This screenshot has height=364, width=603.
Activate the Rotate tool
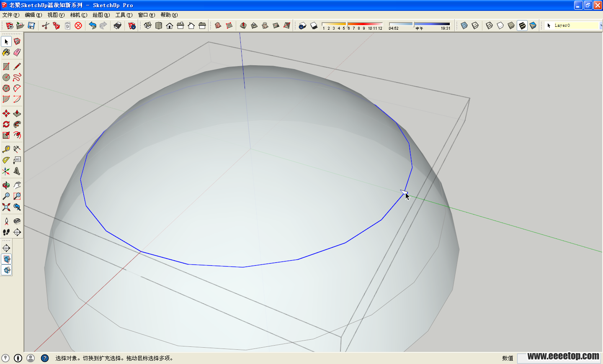tap(6, 124)
